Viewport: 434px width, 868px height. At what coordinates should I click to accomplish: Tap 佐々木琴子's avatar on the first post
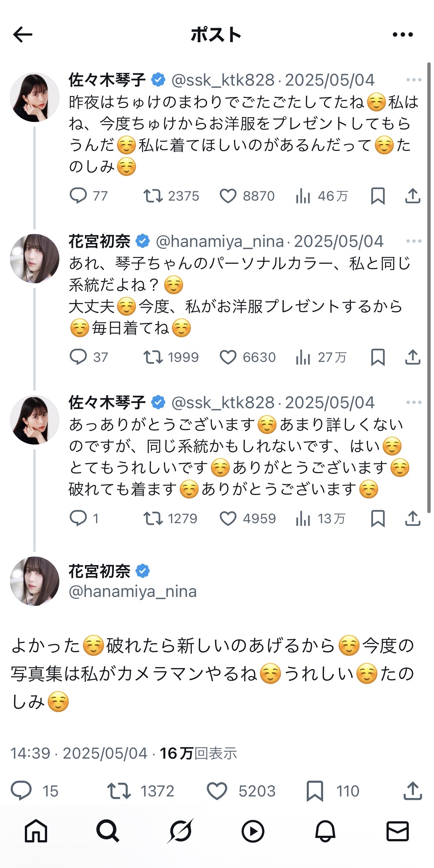coord(34,97)
